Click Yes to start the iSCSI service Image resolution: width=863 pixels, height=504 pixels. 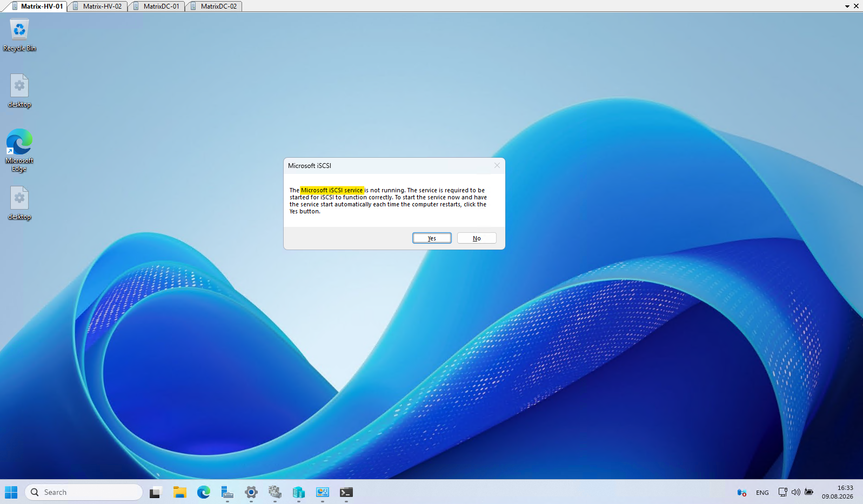432,238
